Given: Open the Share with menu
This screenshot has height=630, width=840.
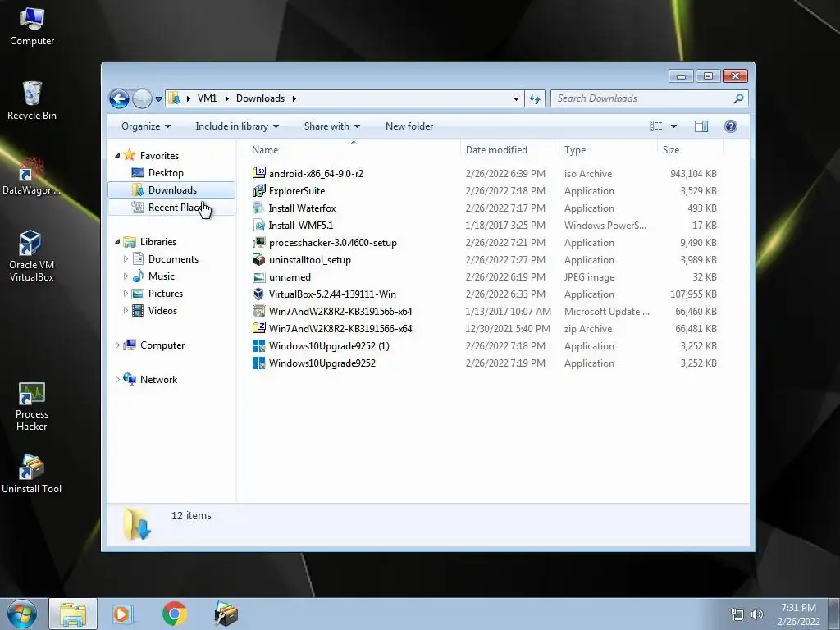Looking at the screenshot, I should pyautogui.click(x=332, y=126).
